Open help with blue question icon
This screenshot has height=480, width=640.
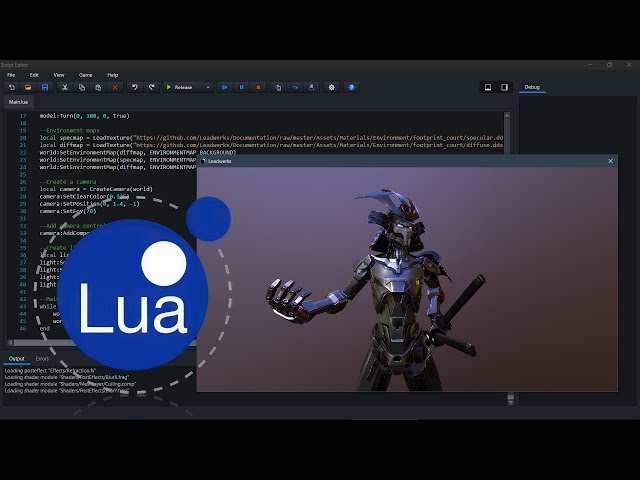click(x=351, y=87)
